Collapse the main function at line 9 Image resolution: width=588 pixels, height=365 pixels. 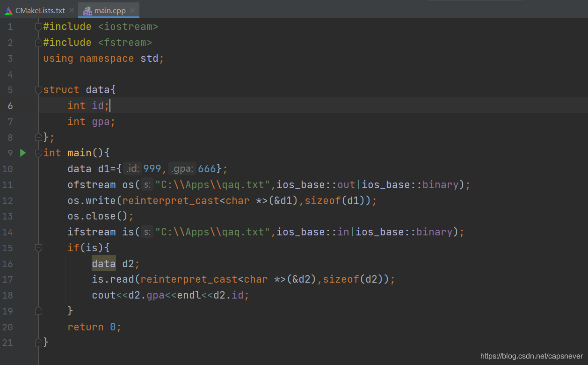tap(39, 153)
